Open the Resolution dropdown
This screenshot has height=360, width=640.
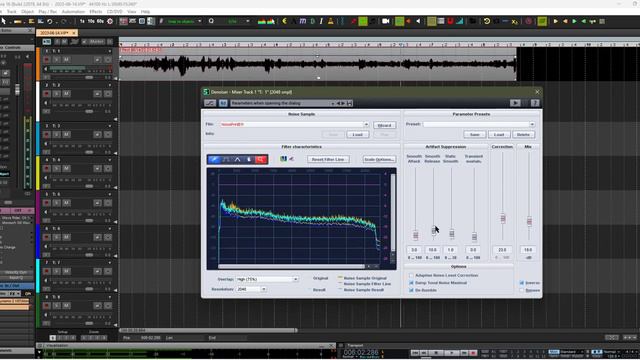[263, 289]
